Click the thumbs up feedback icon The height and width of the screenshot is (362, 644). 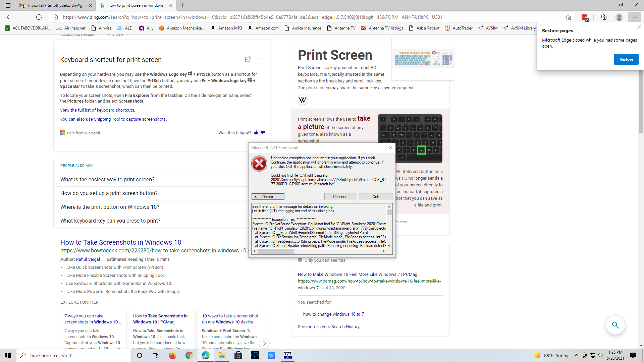[256, 132]
